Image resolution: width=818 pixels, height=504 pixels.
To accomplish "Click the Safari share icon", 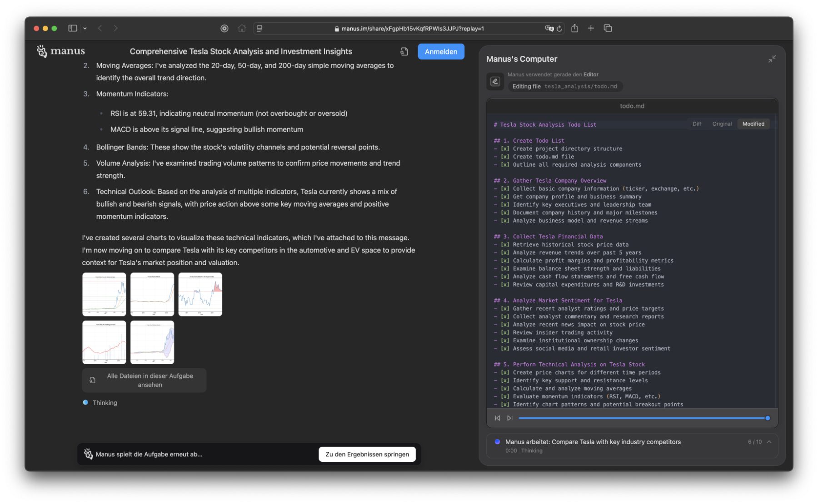I will pos(574,28).
